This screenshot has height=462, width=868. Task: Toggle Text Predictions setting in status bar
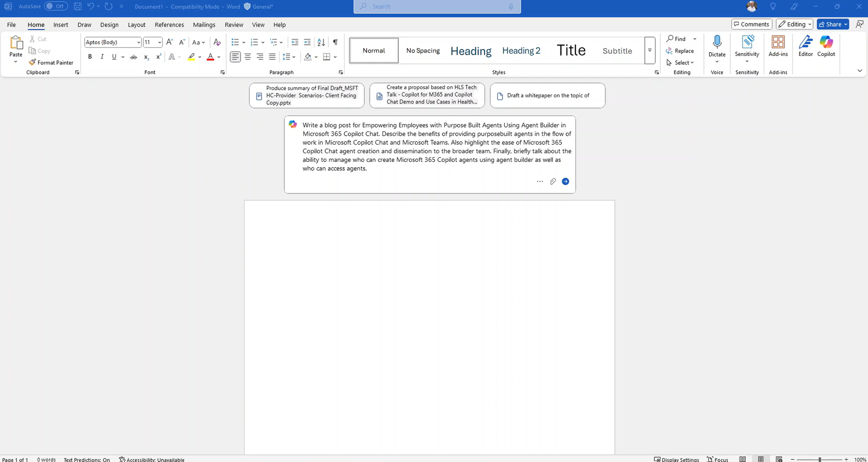[87, 459]
